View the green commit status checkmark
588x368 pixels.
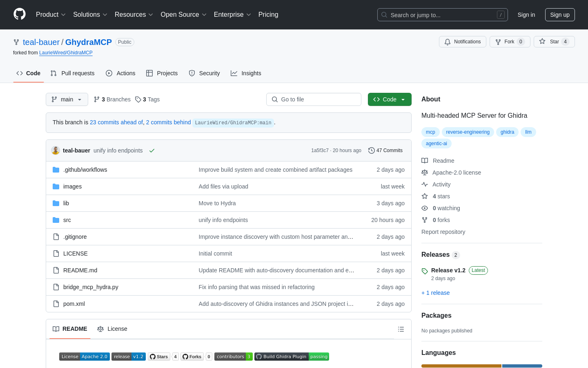coord(152,150)
